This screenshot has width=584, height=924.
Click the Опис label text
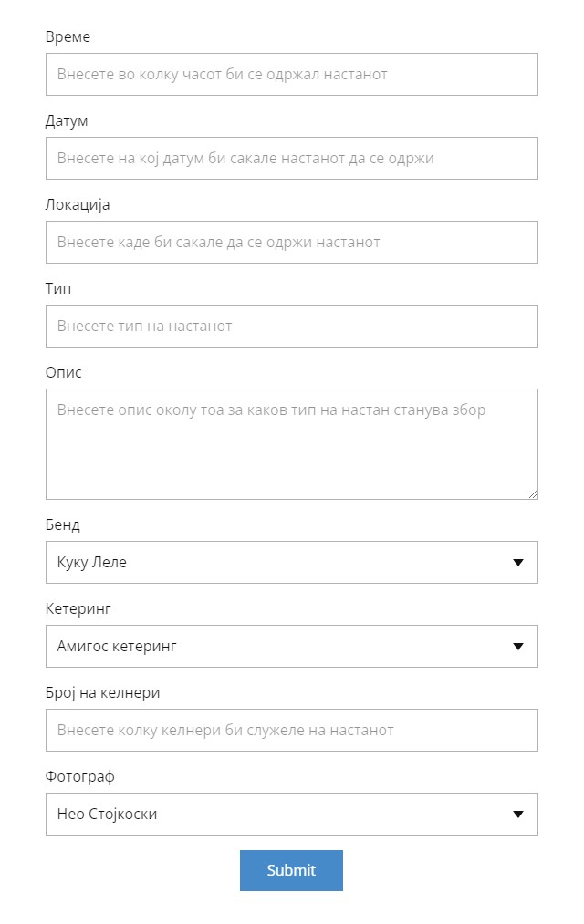tap(63, 372)
